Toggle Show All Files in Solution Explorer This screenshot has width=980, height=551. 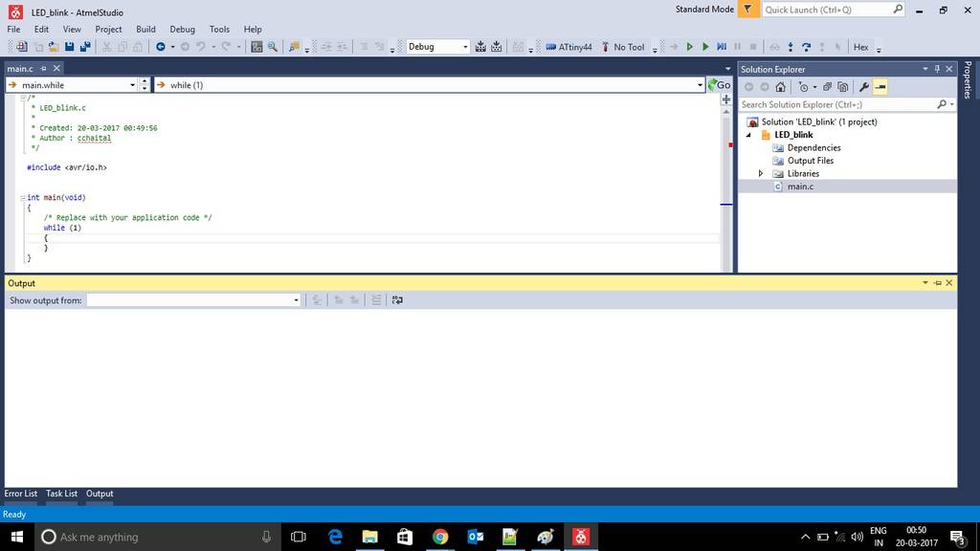pyautogui.click(x=843, y=87)
